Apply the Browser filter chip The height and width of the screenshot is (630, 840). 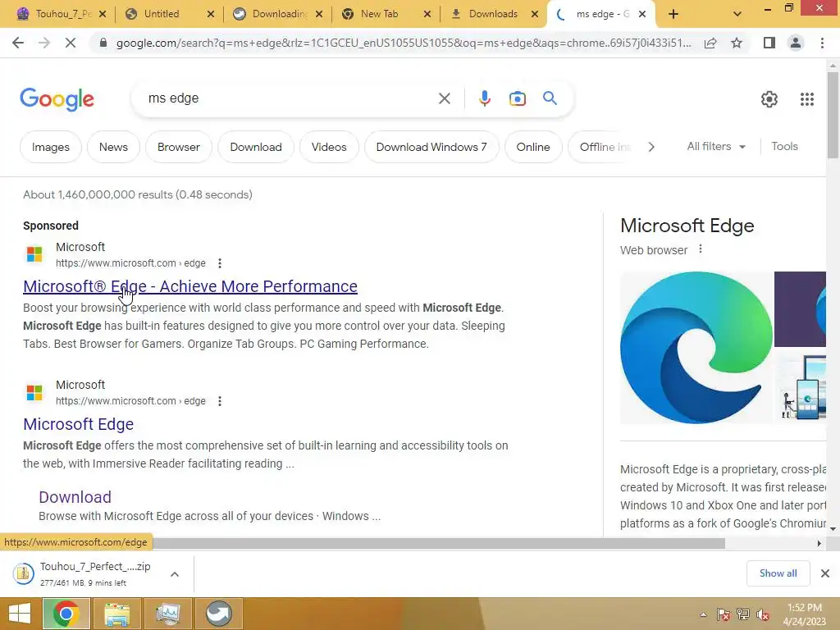coord(178,147)
